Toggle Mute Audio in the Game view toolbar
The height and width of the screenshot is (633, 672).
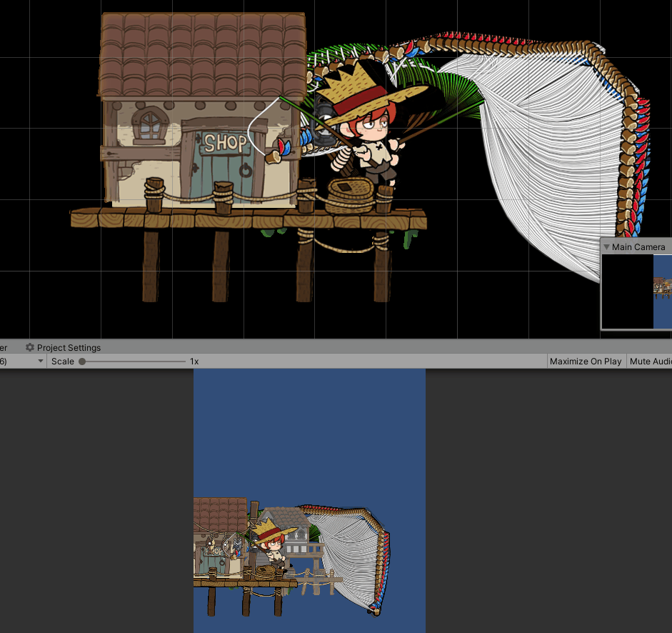(x=651, y=361)
